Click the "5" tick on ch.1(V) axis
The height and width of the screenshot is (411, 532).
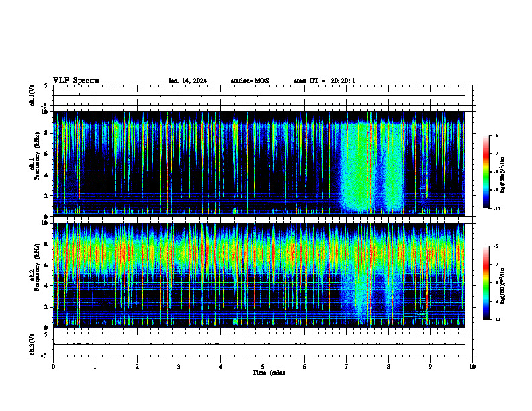coord(47,85)
